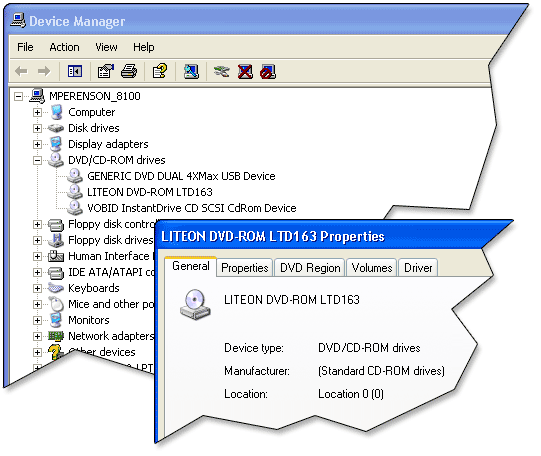This screenshot has width=541, height=456.
Task: Click the Human Interface devices icon
Action: (56, 256)
